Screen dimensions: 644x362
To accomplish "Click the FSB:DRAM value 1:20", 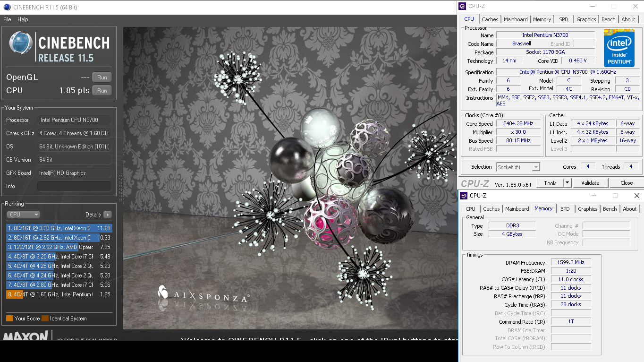I will (x=571, y=271).
